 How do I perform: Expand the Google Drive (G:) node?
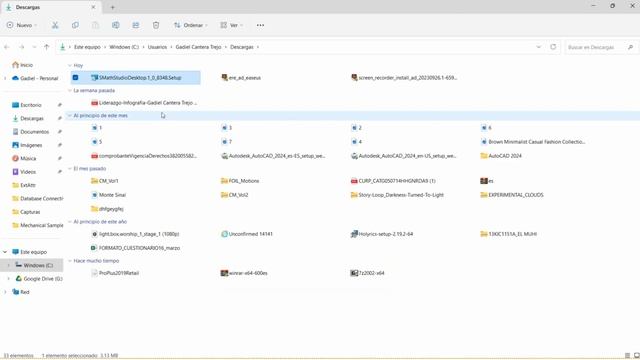point(9,279)
